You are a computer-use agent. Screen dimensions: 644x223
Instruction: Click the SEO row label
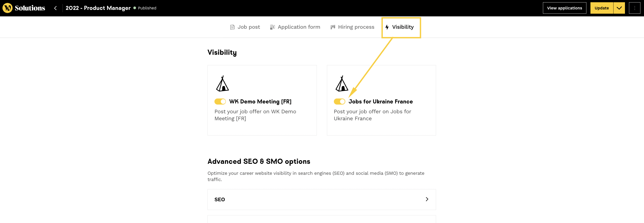pos(220,199)
